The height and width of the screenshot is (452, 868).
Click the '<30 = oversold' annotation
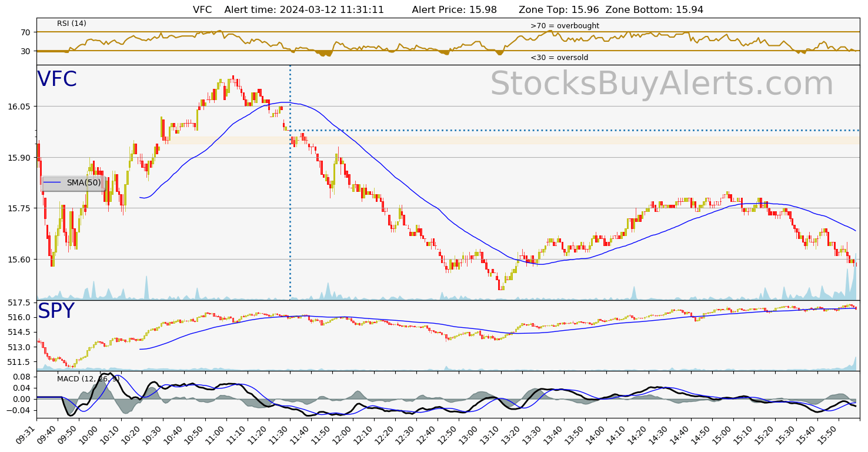(559, 58)
